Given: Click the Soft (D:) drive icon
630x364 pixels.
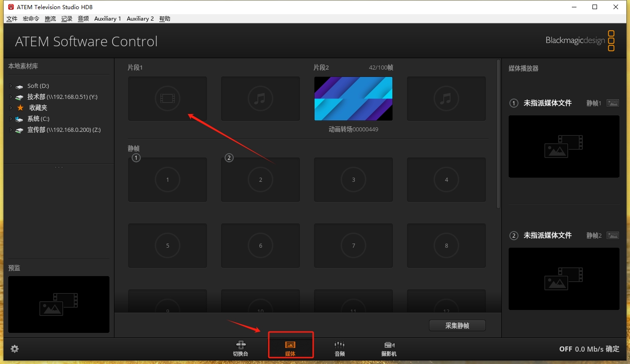Looking at the screenshot, I should (19, 86).
